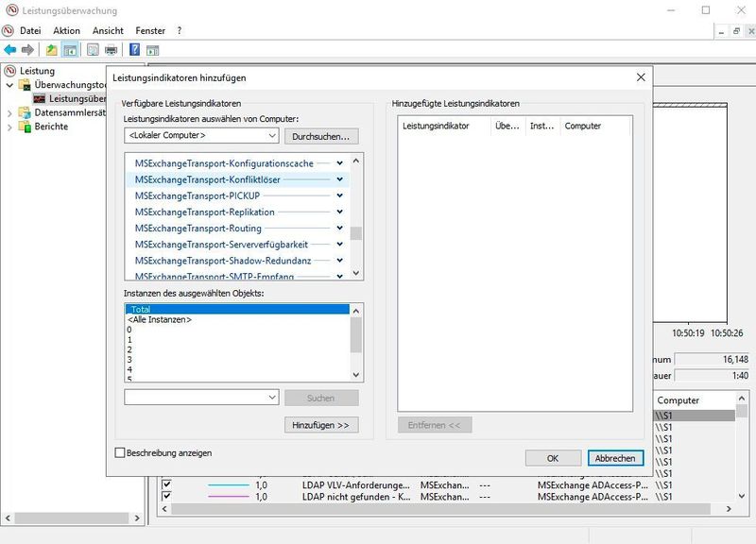Uncheck the 'LDAP nicht gefunden' counter row checkbox
The image size is (756, 544).
[167, 496]
